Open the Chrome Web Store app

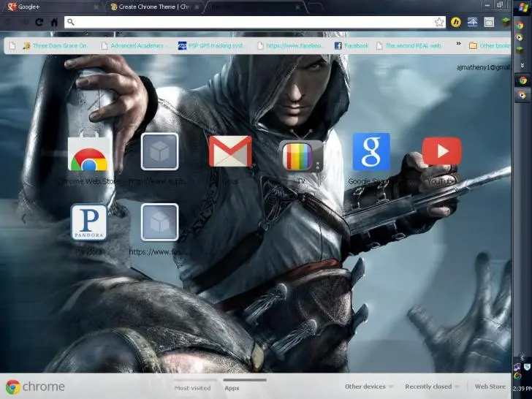point(88,154)
